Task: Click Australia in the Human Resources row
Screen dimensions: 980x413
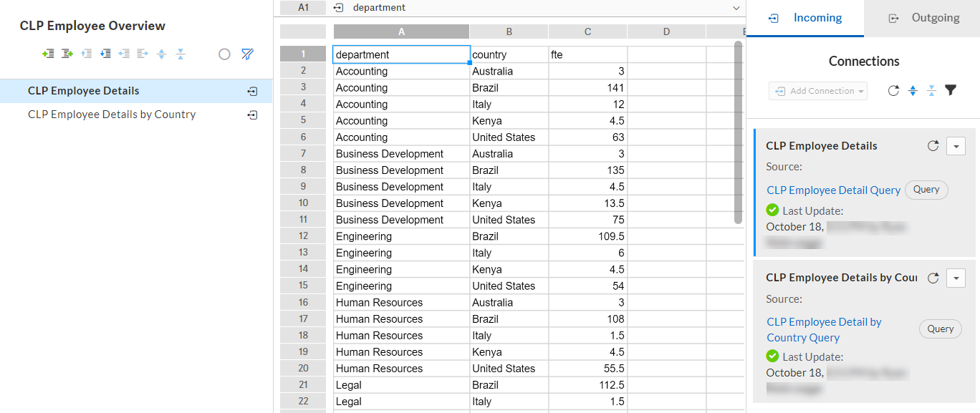Action: (x=509, y=302)
